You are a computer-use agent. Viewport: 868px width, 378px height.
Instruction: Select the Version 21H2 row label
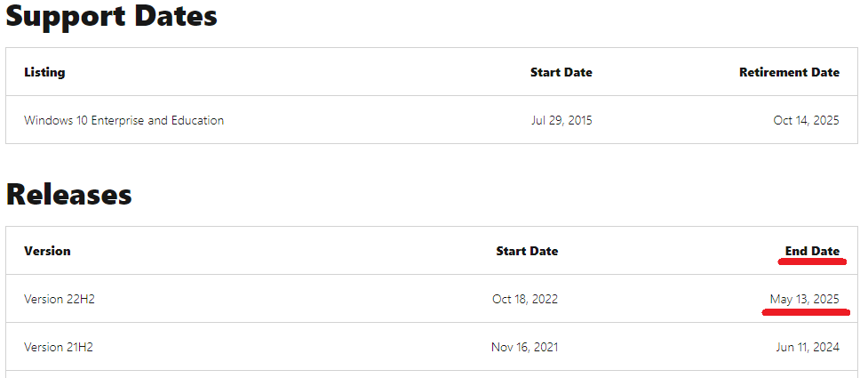pos(59,347)
